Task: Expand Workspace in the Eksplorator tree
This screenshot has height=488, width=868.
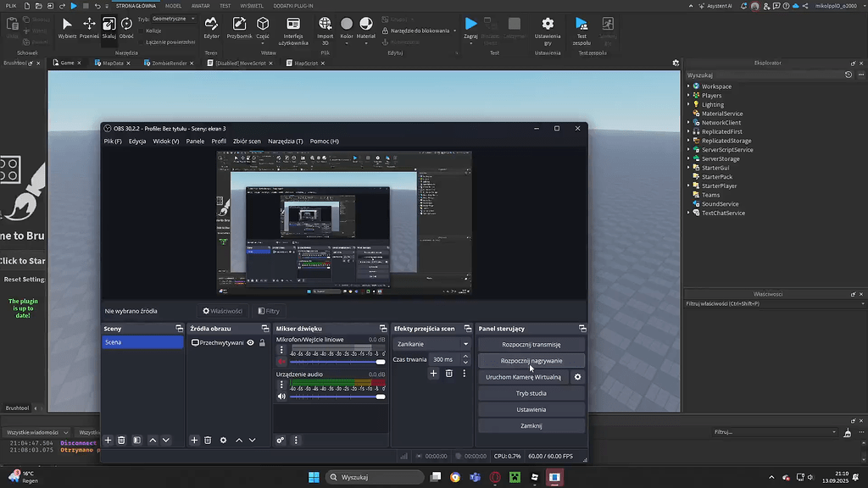Action: tap(687, 86)
